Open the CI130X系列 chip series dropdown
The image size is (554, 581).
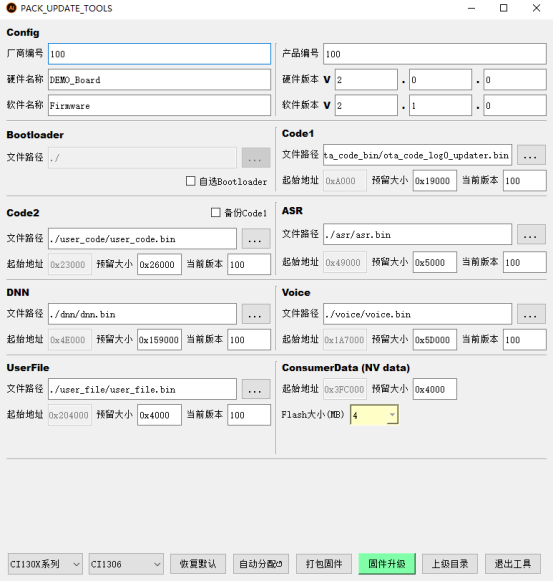[45, 564]
